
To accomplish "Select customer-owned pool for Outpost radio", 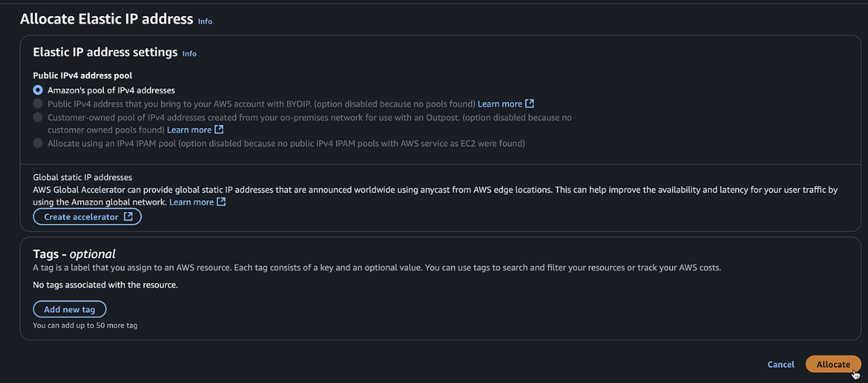I will (38, 117).
